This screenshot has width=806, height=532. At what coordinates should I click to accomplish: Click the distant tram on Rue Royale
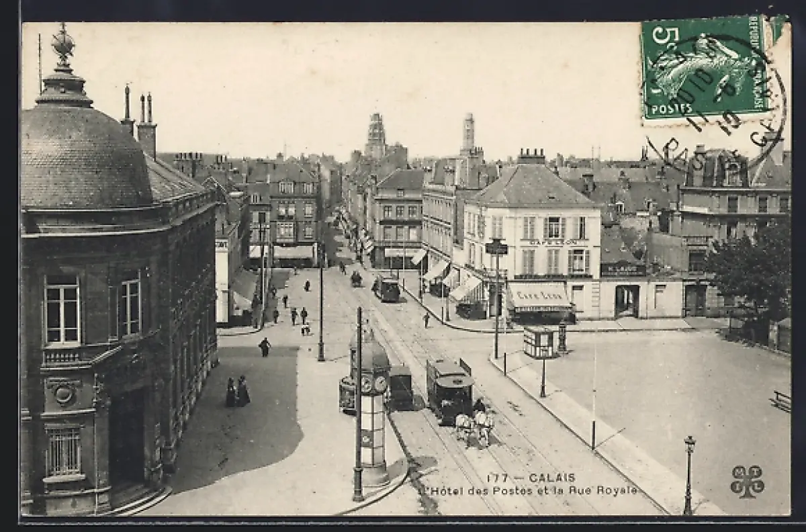pyautogui.click(x=387, y=288)
